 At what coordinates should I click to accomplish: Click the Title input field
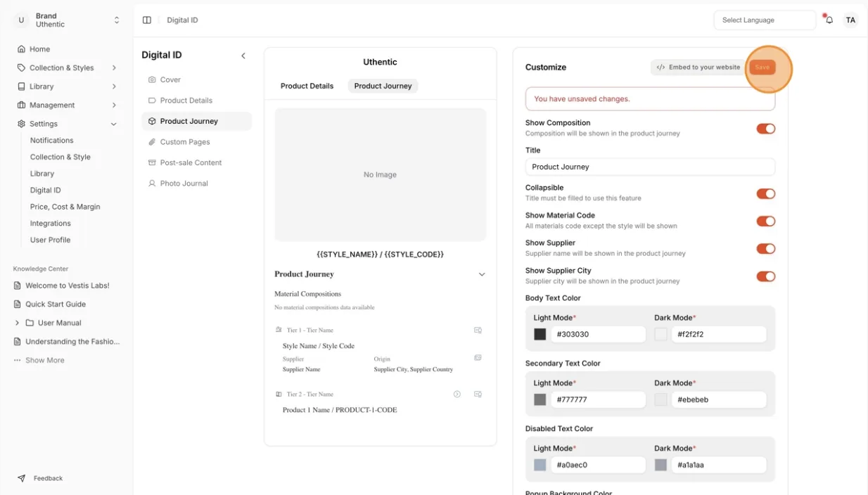tap(650, 167)
